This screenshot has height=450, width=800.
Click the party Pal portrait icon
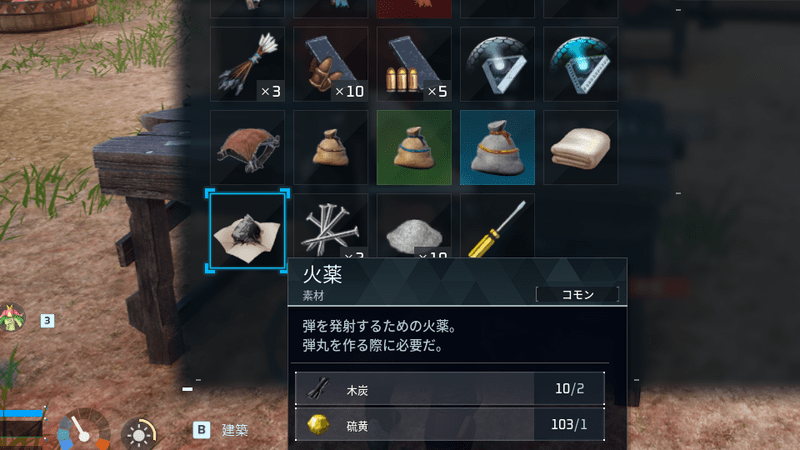[12, 317]
